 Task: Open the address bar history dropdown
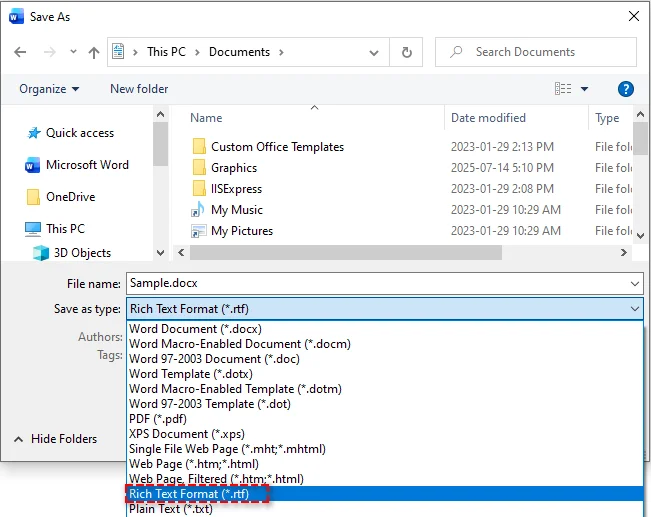[x=374, y=53]
